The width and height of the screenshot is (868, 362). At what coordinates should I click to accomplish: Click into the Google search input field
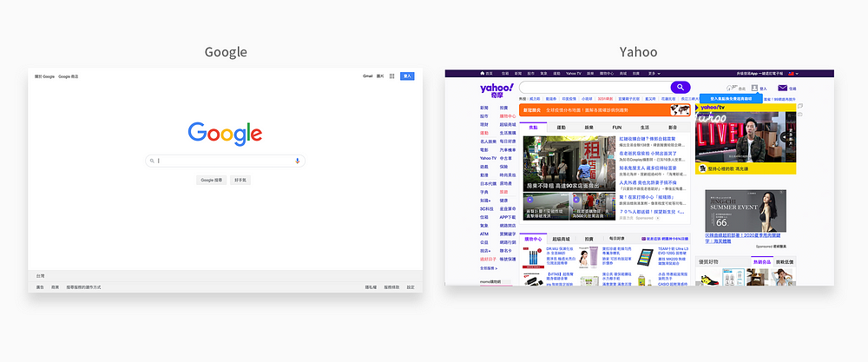coord(226,161)
